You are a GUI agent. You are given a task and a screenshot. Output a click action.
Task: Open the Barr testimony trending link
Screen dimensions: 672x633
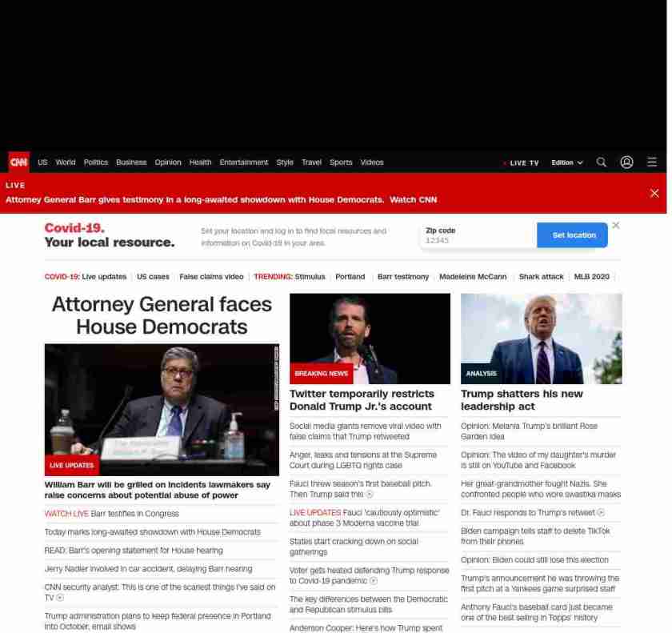pos(403,277)
